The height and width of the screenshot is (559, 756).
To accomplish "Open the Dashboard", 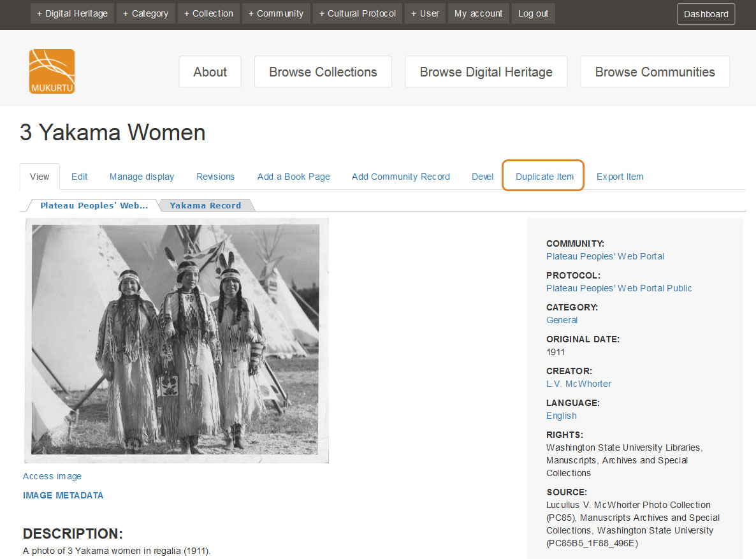I will [x=706, y=14].
